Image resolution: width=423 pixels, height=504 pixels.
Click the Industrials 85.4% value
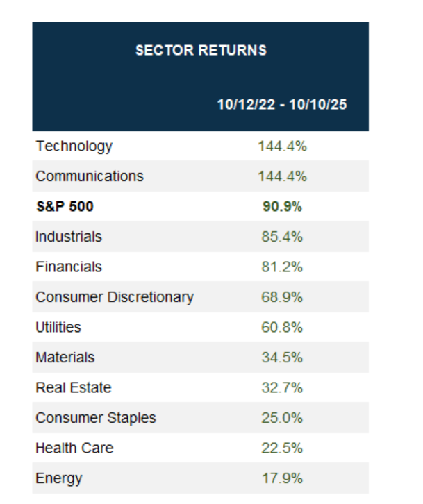click(x=282, y=237)
